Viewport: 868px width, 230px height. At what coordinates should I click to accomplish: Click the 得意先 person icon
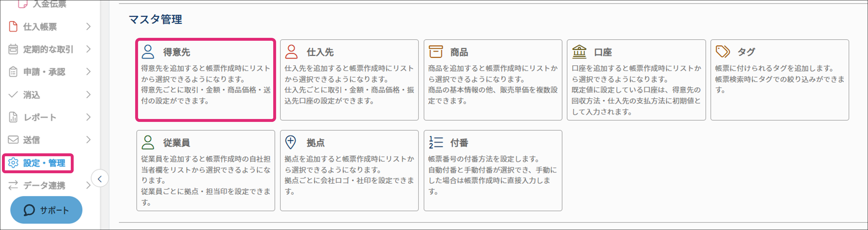(x=148, y=52)
